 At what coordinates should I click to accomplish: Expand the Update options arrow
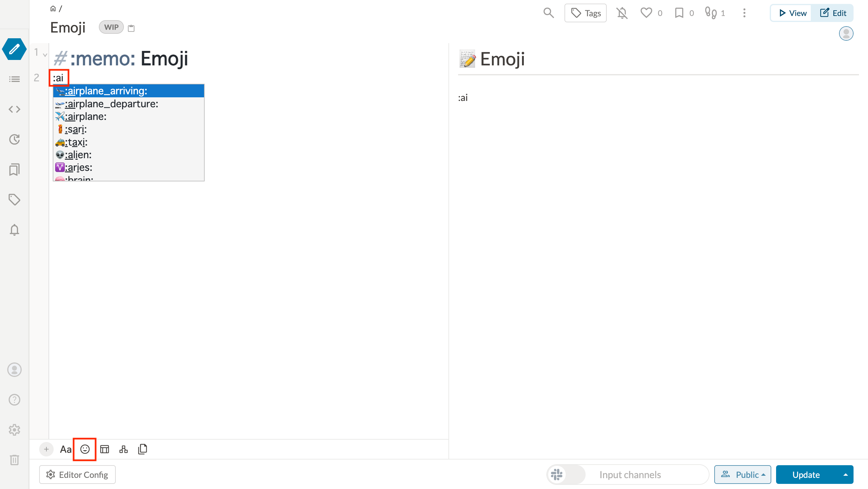(845, 475)
